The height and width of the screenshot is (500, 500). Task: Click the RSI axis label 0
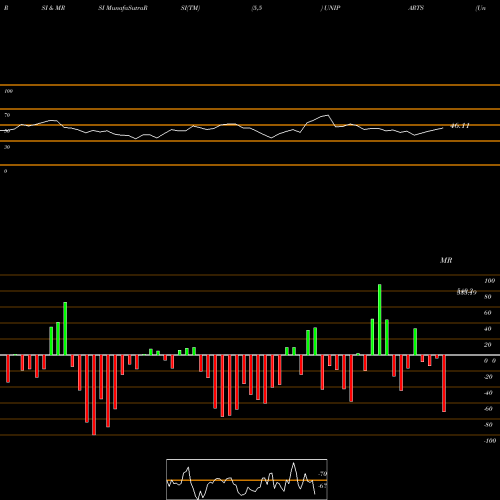click(x=5, y=171)
